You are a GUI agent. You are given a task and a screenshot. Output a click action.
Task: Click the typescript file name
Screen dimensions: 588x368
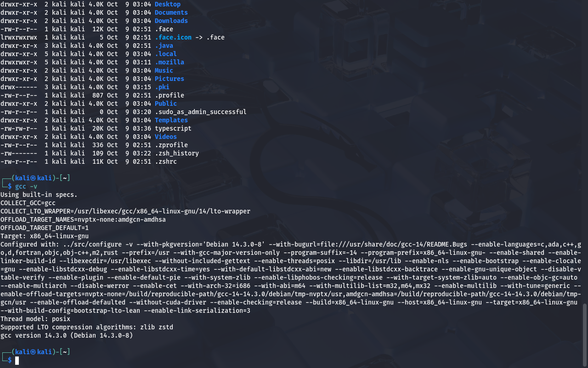173,128
